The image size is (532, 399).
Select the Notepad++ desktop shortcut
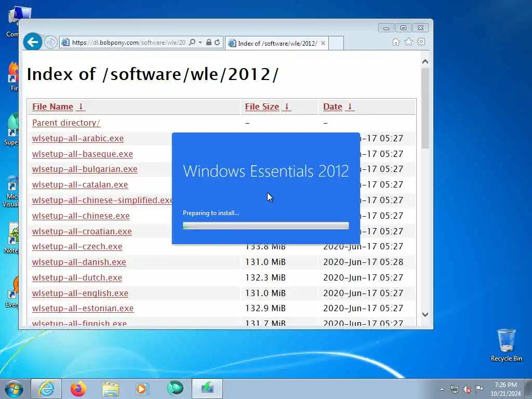(12, 238)
